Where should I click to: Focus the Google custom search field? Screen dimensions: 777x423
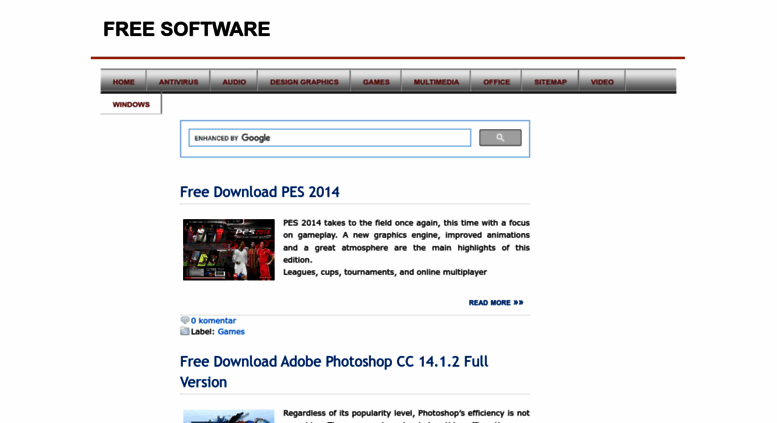coord(330,138)
